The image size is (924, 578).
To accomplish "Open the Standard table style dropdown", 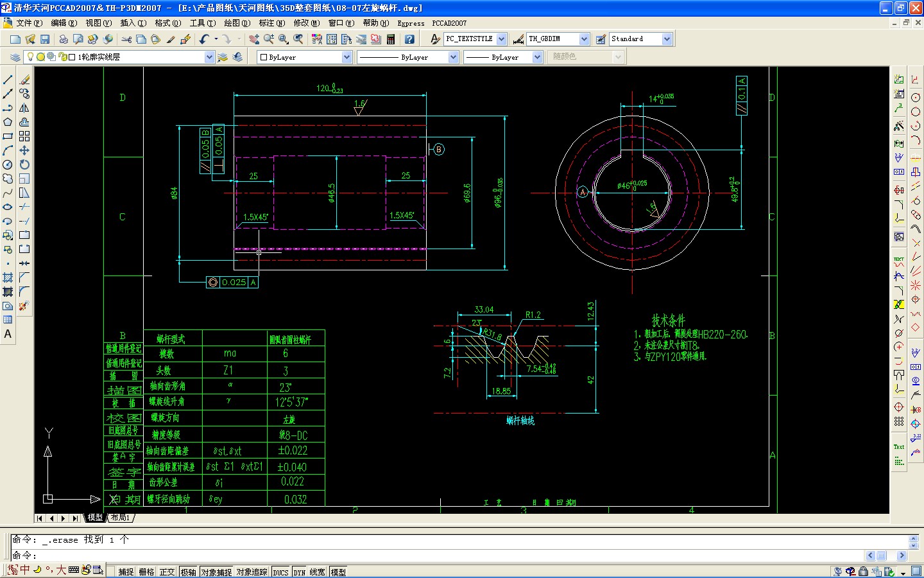I will point(667,39).
